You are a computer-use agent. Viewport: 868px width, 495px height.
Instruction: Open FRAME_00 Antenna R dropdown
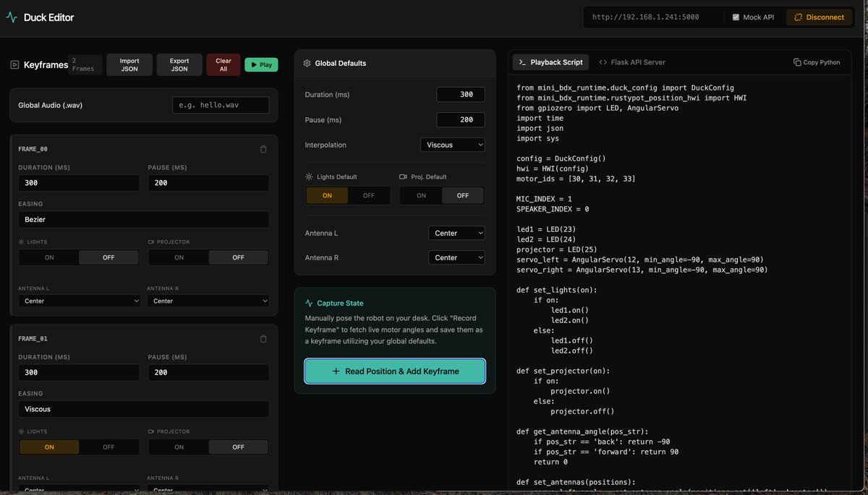pos(208,301)
